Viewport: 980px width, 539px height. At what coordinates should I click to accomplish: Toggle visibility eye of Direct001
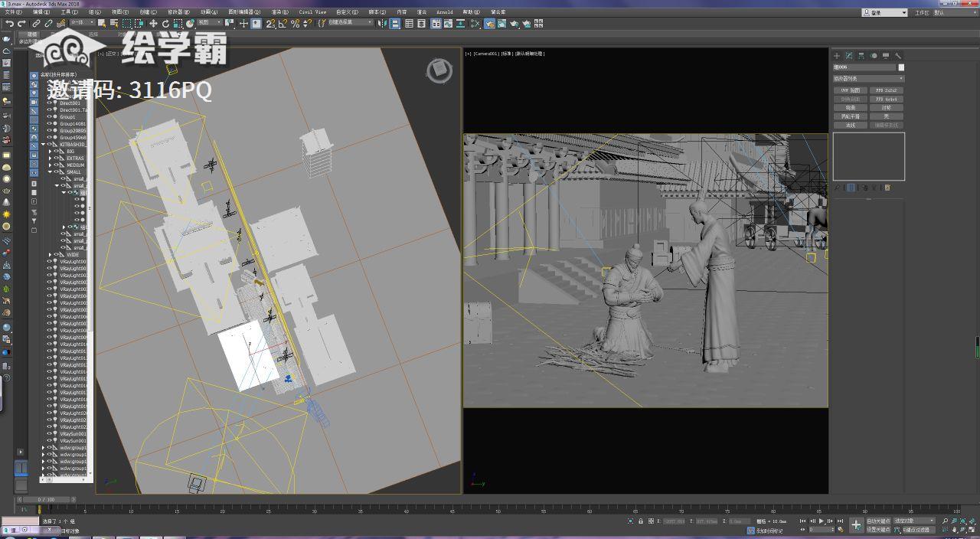click(x=50, y=103)
